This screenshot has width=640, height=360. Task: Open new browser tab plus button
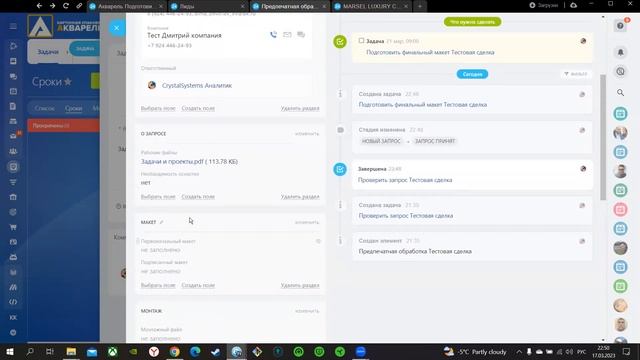(420, 6)
